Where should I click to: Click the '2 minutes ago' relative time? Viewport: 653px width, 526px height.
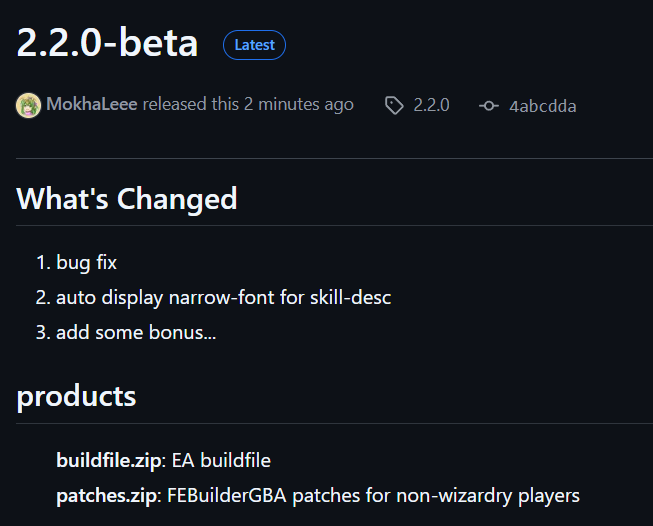tap(299, 104)
